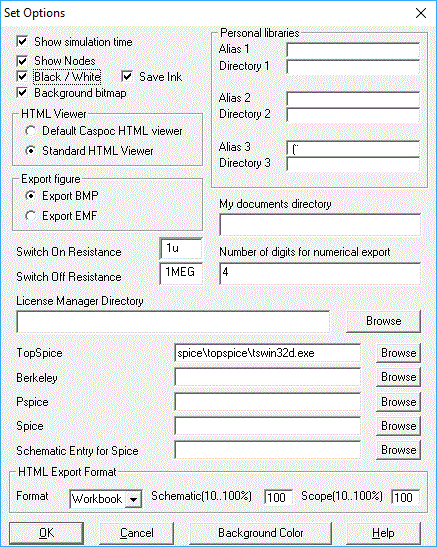Viewport: 437px width, 547px height.
Task: Uncheck the Background bitmap option
Action: [22, 93]
